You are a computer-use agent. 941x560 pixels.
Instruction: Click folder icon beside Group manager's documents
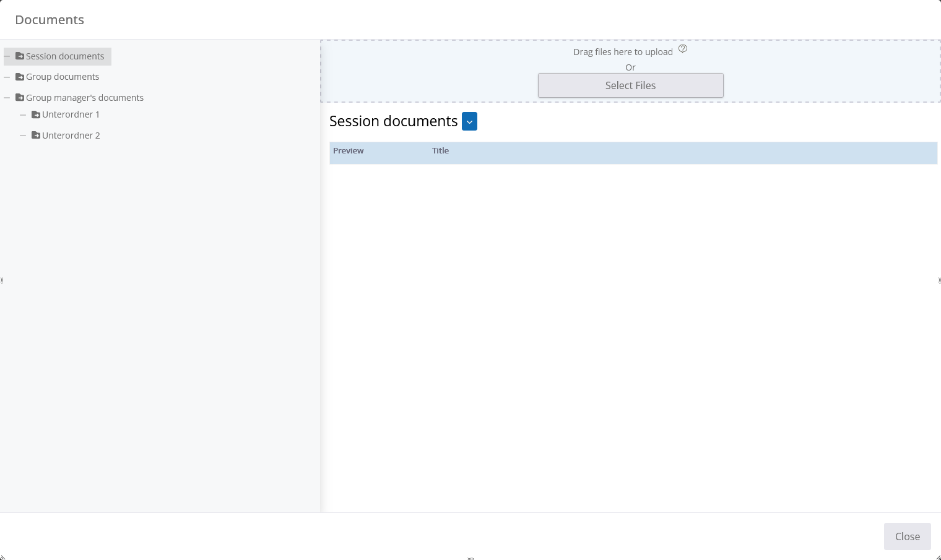point(20,98)
